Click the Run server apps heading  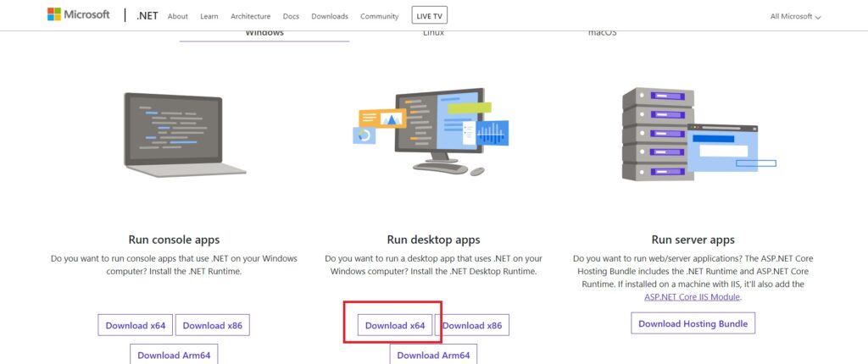pos(693,240)
